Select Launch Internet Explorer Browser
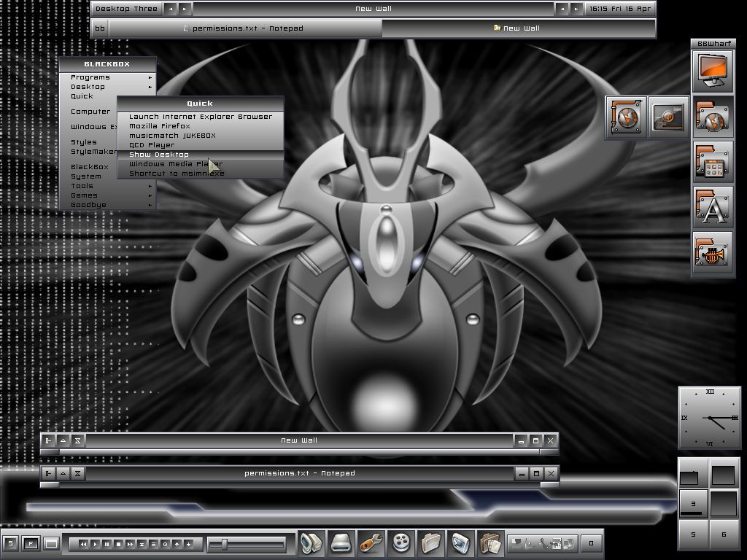The height and width of the screenshot is (560, 747). click(x=201, y=116)
